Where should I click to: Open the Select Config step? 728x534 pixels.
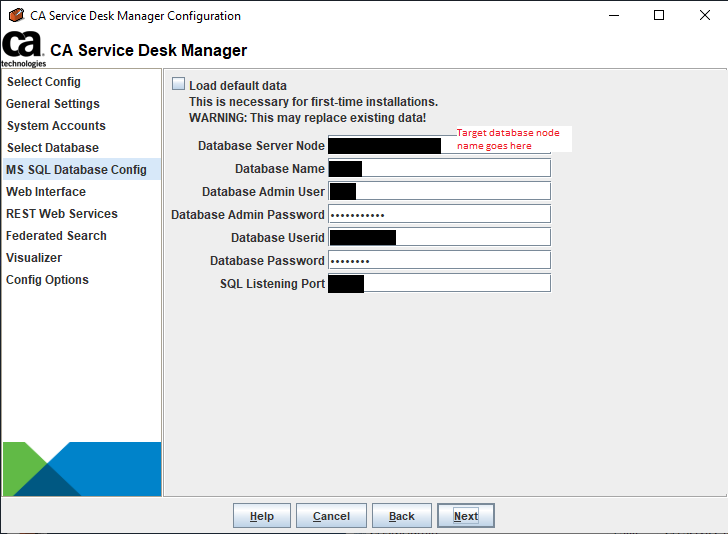(44, 82)
